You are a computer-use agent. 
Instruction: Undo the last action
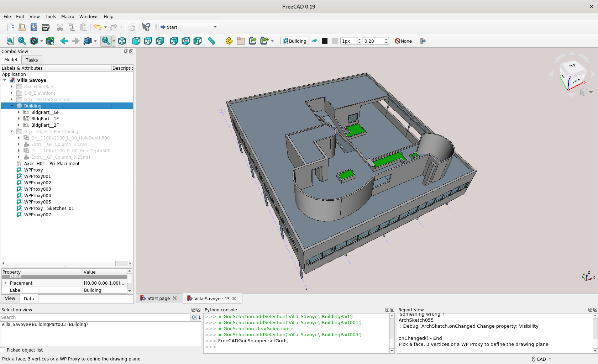tap(98, 27)
